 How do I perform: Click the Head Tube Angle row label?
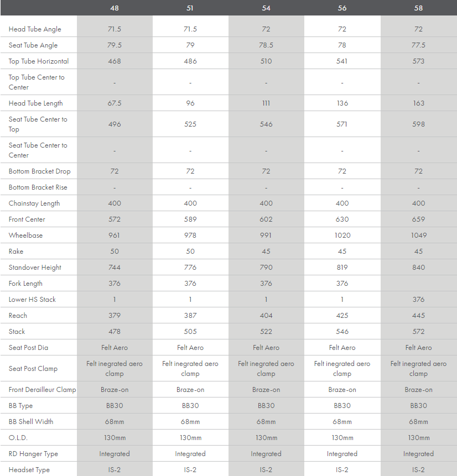point(35,29)
